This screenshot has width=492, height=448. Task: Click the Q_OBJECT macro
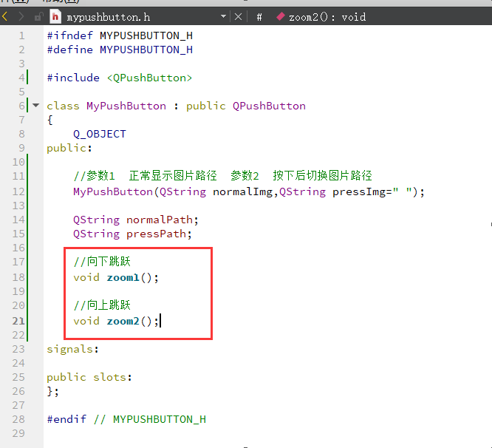click(100, 134)
